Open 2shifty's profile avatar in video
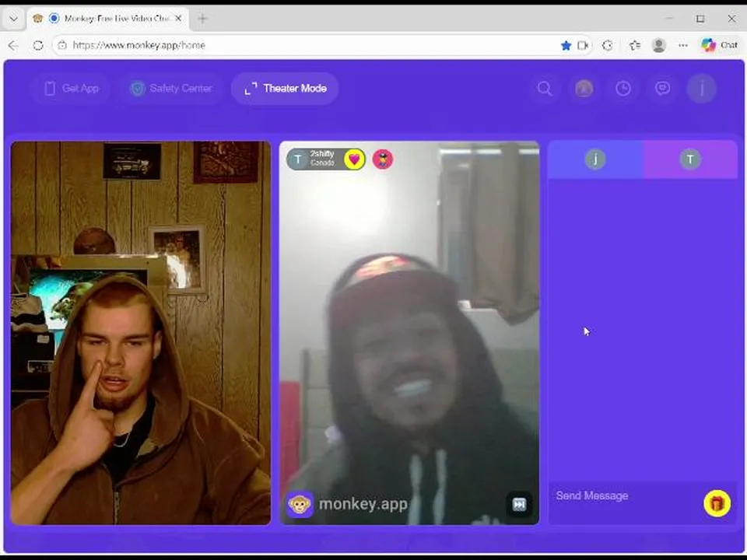Viewport: 747px width, 560px height. tap(298, 159)
